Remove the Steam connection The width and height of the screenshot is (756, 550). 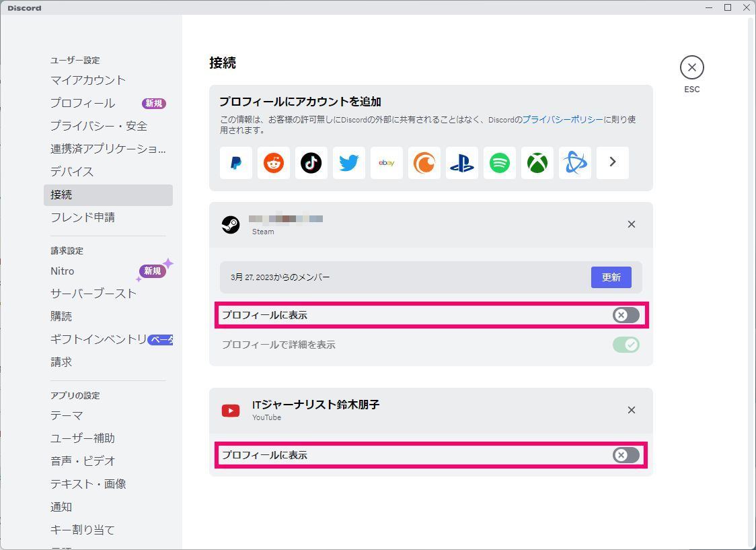tap(631, 224)
